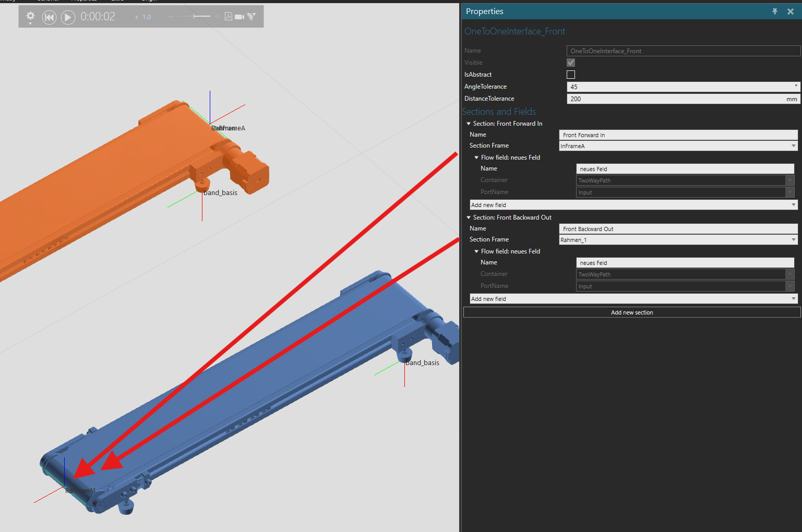Click the export to PDF icon

click(x=229, y=17)
